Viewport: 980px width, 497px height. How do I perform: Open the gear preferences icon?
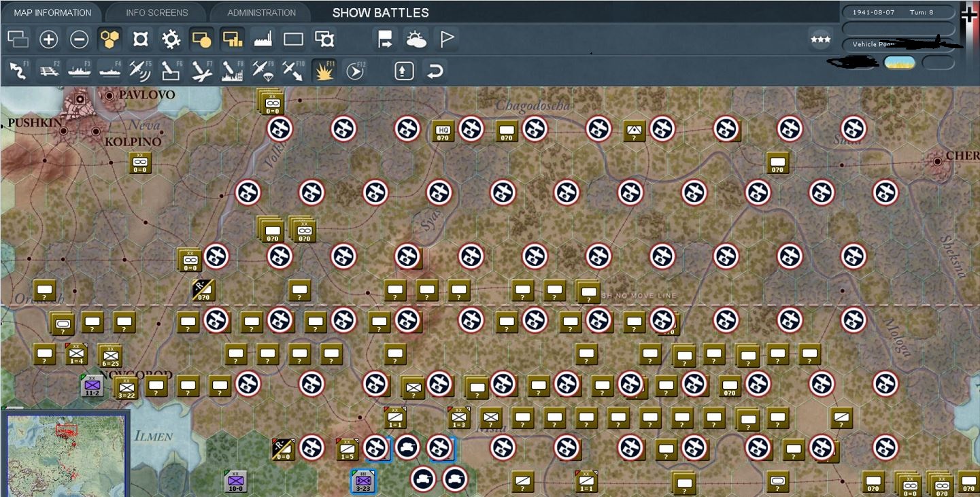[x=171, y=39]
